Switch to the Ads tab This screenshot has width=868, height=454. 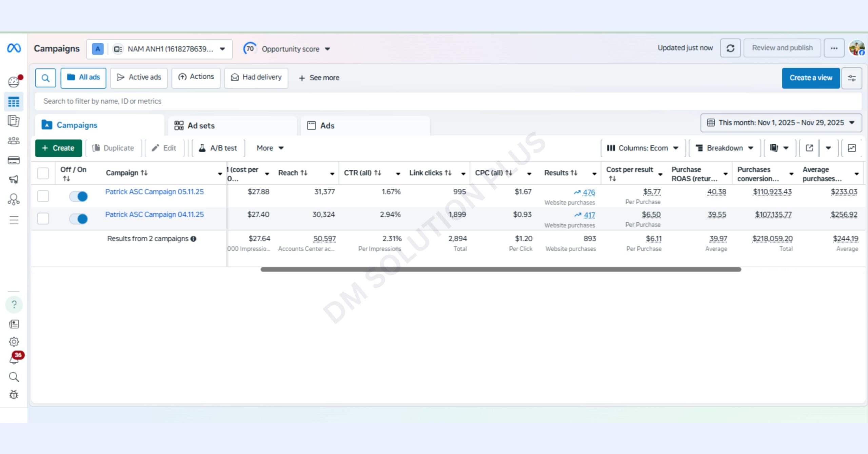click(327, 126)
